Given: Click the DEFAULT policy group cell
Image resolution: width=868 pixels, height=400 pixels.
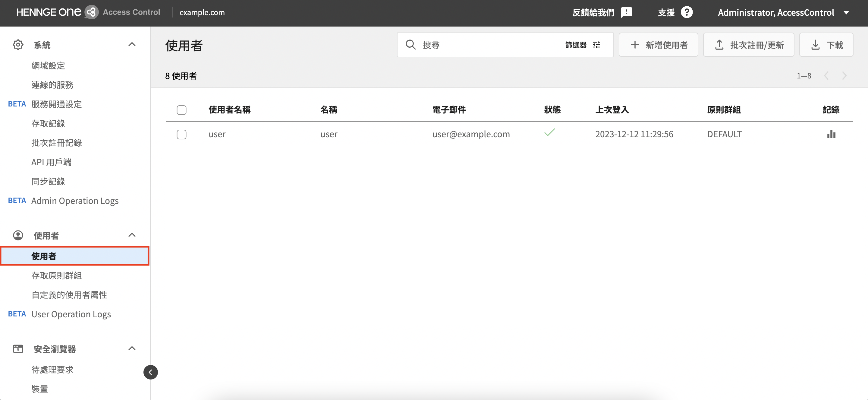Looking at the screenshot, I should tap(725, 134).
